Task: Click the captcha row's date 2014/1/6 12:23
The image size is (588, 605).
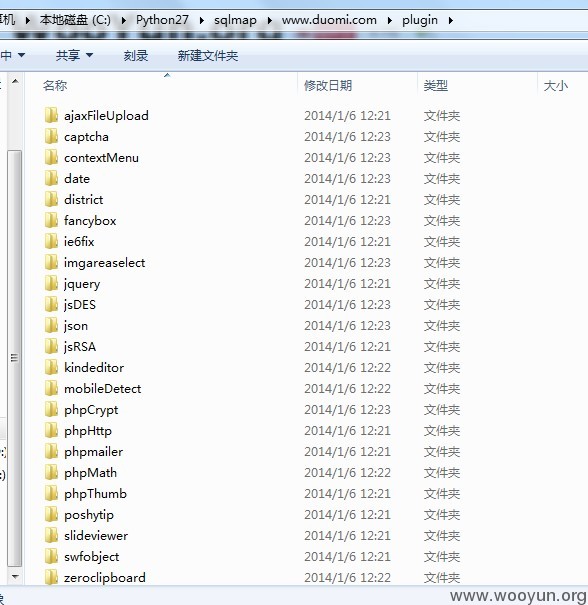Action: click(x=347, y=137)
